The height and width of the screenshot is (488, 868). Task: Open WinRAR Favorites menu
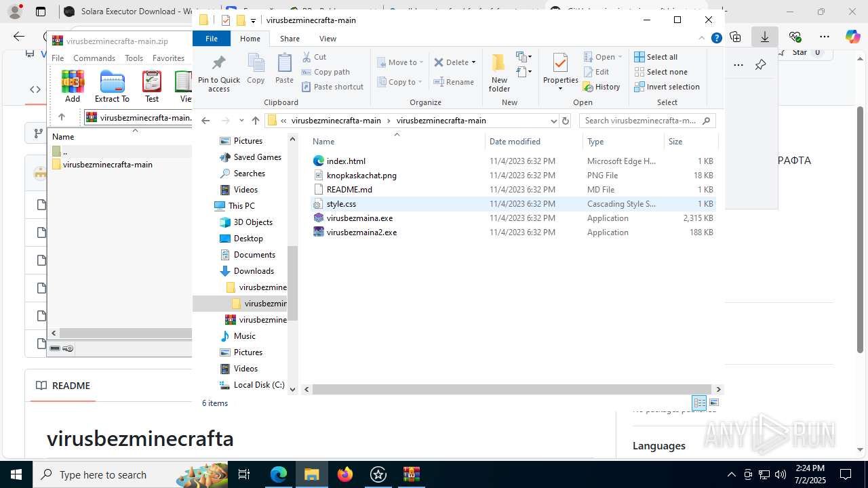168,58
